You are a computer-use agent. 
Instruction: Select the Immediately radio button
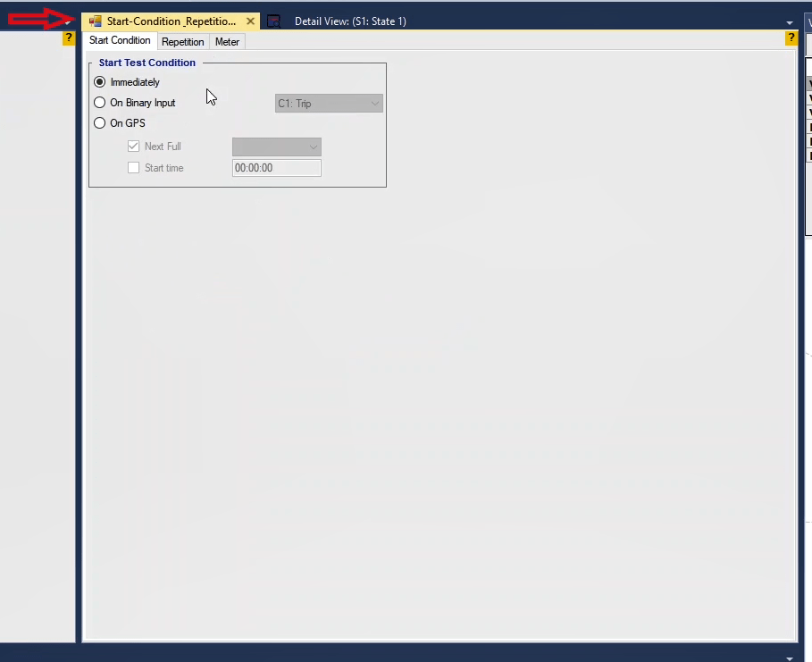pyautogui.click(x=100, y=82)
